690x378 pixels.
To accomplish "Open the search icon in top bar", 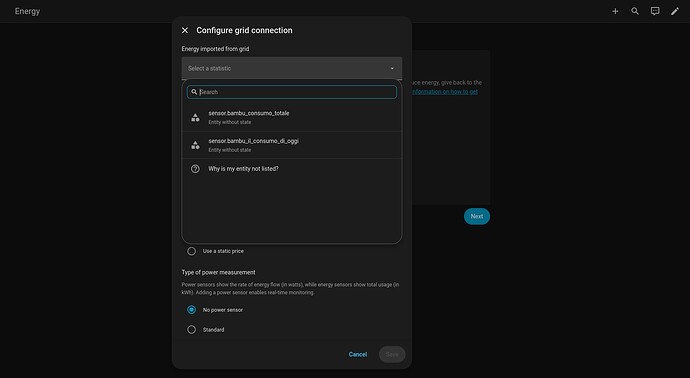I will click(x=635, y=11).
